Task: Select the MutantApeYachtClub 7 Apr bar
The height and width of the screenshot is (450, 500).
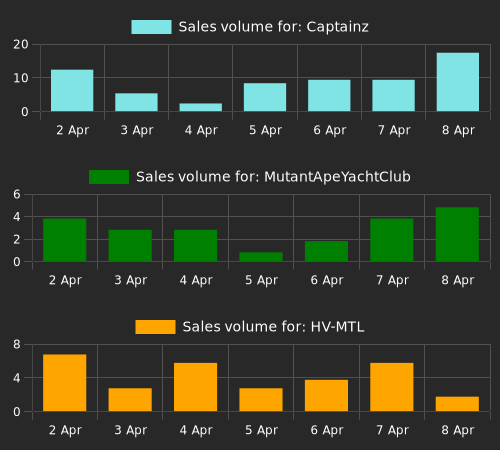Action: click(392, 240)
